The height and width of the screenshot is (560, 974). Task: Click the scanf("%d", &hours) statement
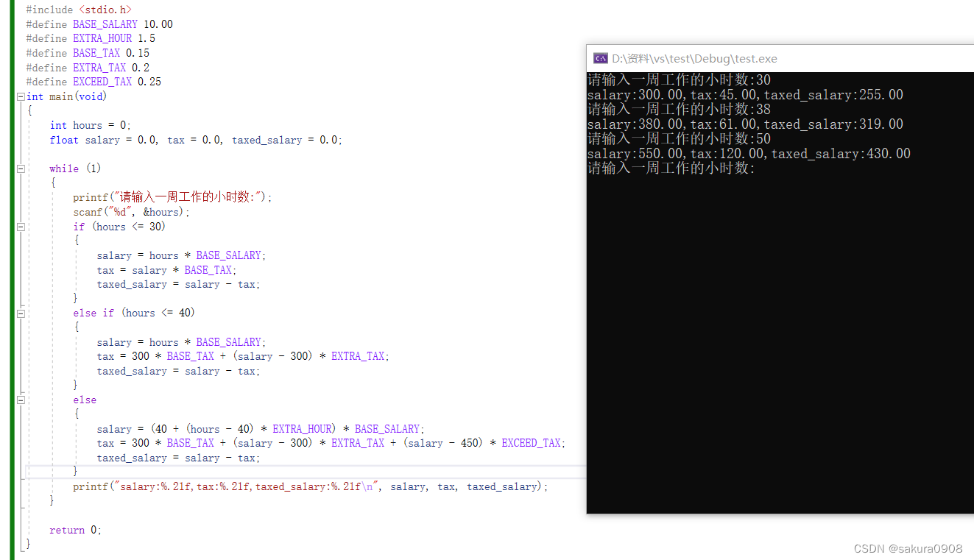pyautogui.click(x=133, y=211)
